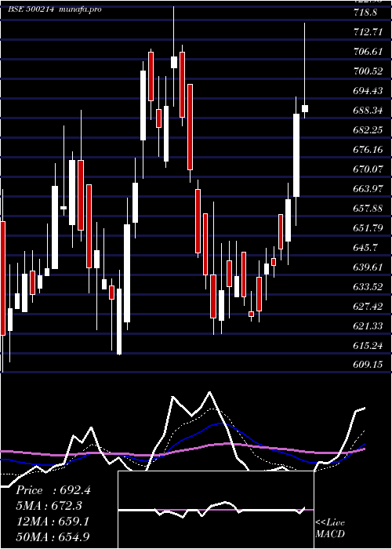Click the 615.24 price axis label
392x549 pixels.
[x=367, y=346]
